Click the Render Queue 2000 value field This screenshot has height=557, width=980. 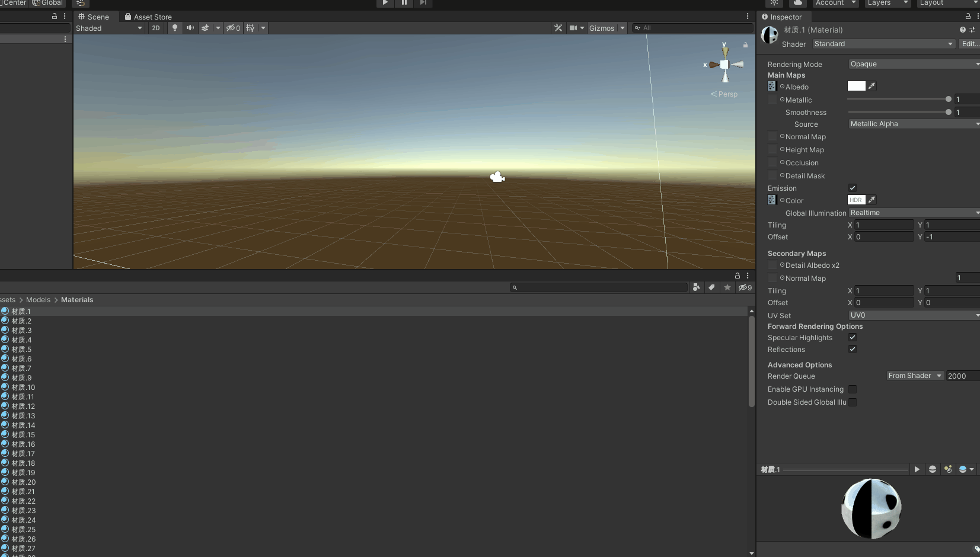point(963,376)
